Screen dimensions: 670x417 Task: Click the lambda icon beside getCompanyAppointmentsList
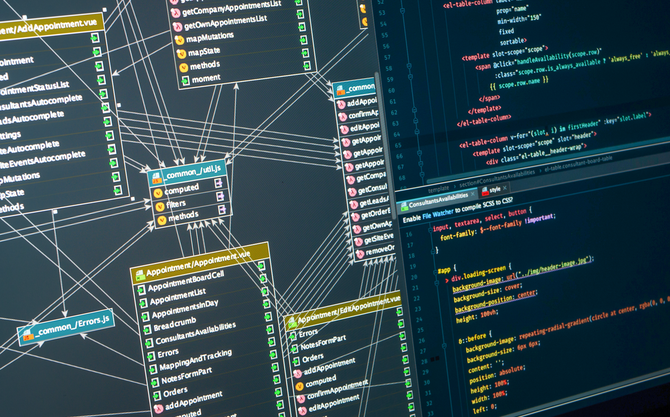tap(175, 13)
